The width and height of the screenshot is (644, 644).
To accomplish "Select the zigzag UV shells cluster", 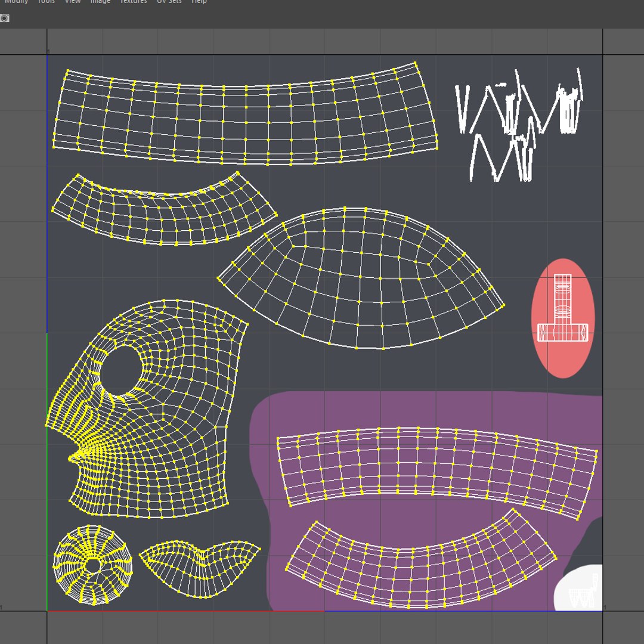I will tap(519, 125).
